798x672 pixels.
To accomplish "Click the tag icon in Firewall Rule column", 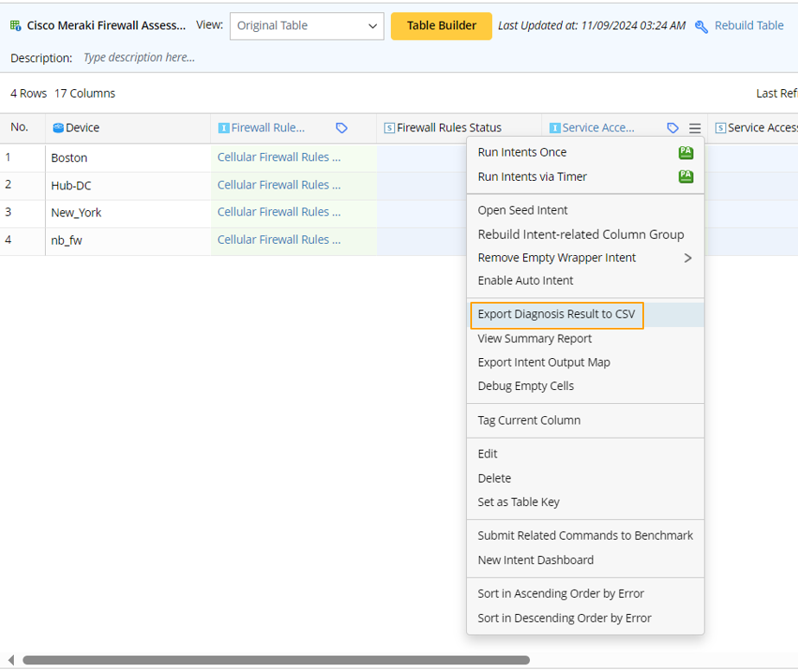I will [342, 128].
